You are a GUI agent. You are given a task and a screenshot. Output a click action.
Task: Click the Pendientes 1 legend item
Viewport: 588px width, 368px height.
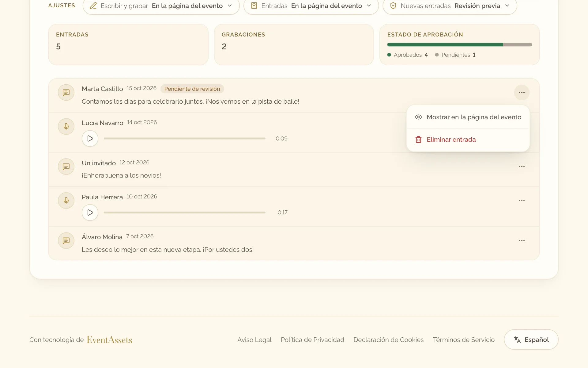(455, 55)
